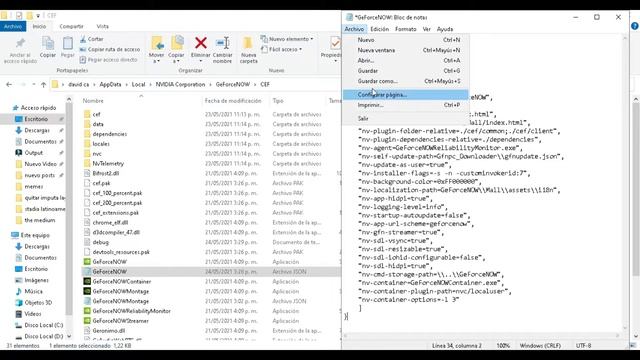
Task: Open Edición menu in Bloc de notas
Action: (380, 29)
